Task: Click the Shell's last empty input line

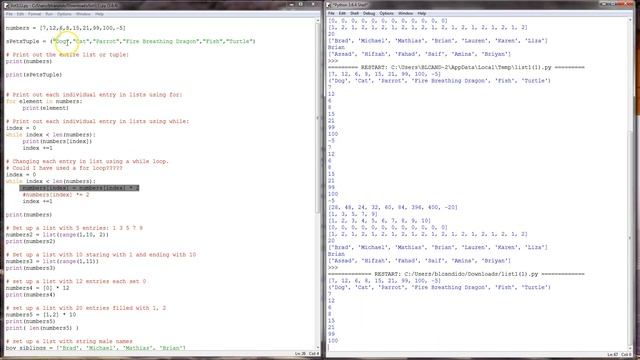Action: (x=478, y=347)
